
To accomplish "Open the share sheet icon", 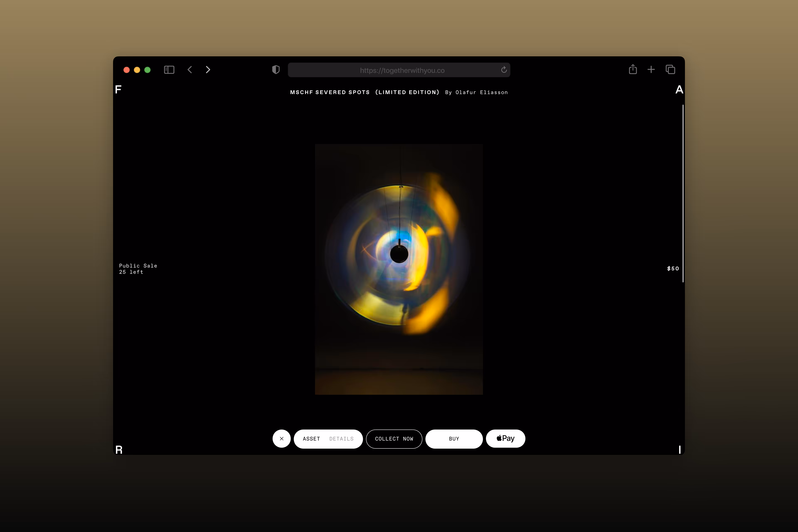I will point(633,70).
